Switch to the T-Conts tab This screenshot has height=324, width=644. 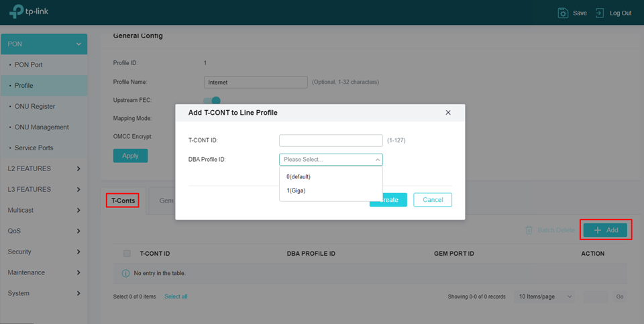[x=123, y=201]
